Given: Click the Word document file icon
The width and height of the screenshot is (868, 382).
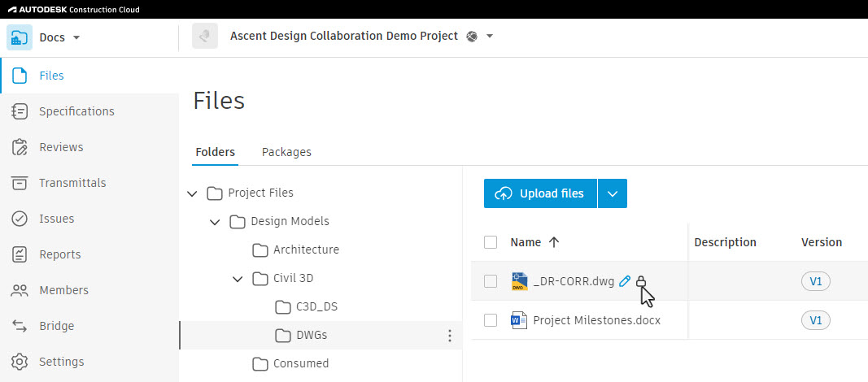Looking at the screenshot, I should point(519,320).
